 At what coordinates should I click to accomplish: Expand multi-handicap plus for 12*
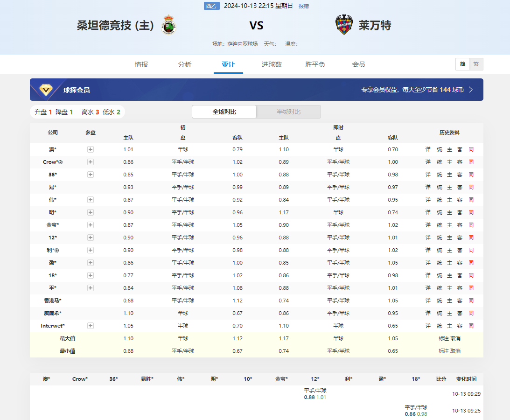91,238
